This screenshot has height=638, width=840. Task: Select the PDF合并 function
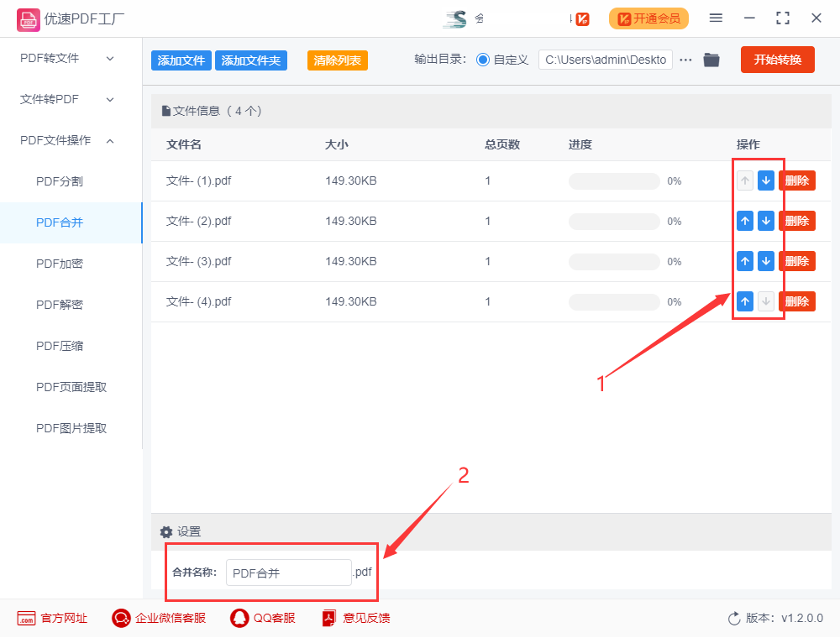(x=71, y=222)
